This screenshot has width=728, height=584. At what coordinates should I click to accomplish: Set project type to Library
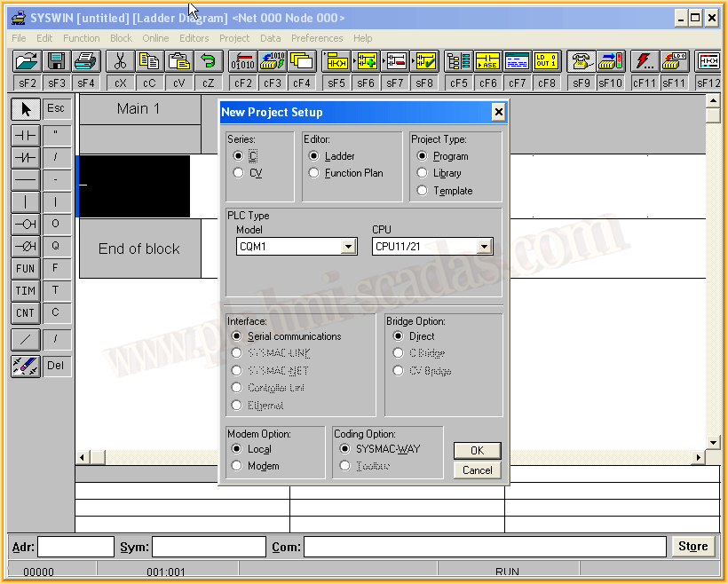[x=422, y=173]
